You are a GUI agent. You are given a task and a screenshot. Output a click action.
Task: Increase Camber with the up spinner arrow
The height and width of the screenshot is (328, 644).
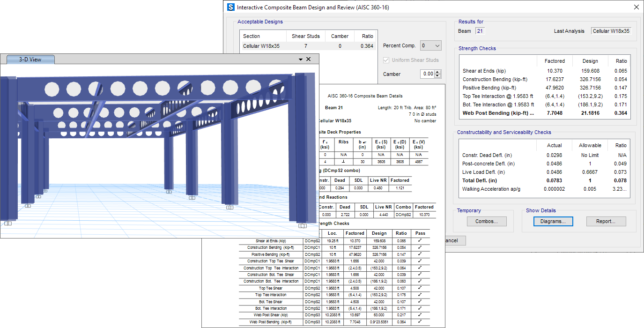click(x=437, y=72)
